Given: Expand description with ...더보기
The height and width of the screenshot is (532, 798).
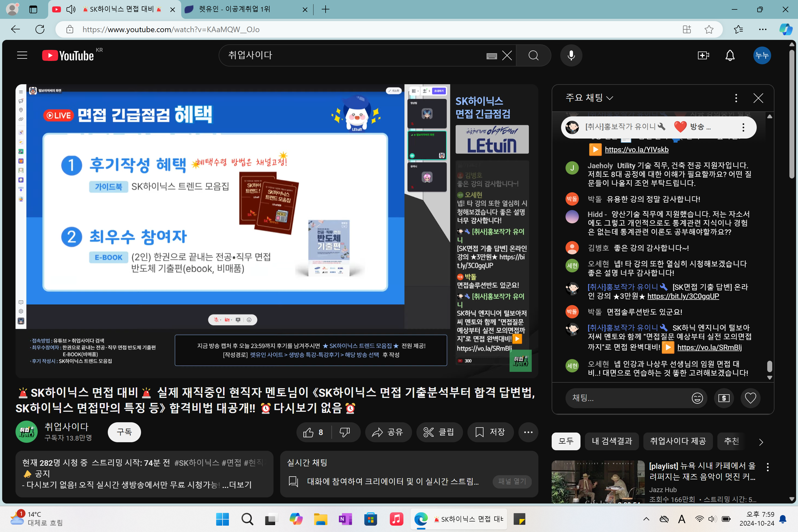Looking at the screenshot, I should (x=237, y=485).
